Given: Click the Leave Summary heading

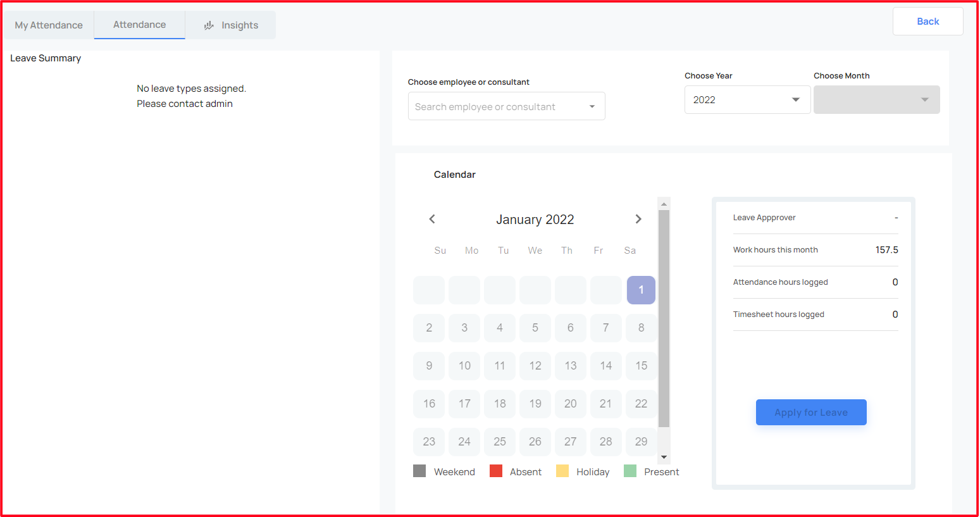Looking at the screenshot, I should [46, 58].
